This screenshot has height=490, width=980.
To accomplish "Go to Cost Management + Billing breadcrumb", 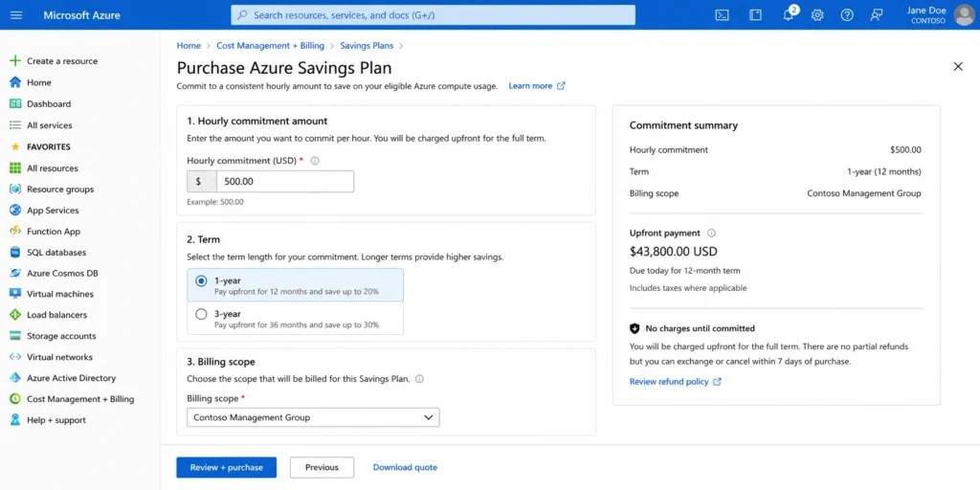I will [271, 46].
